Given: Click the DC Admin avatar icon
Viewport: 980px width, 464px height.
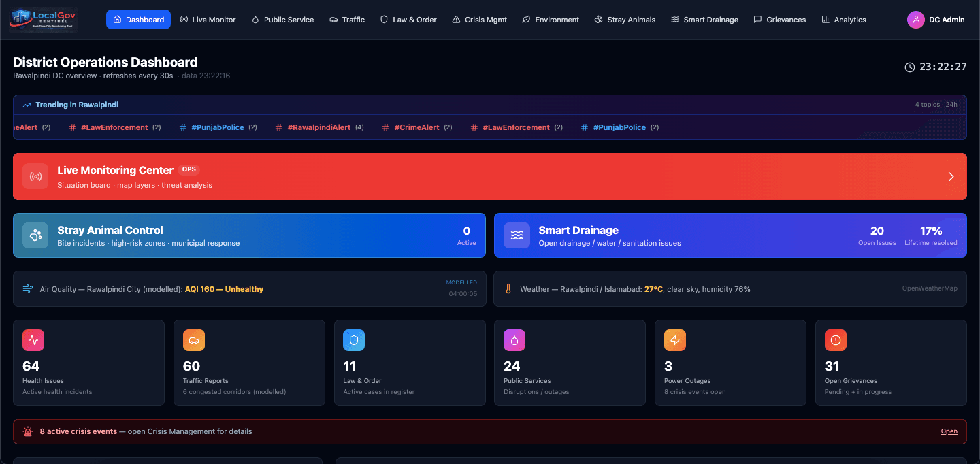Looking at the screenshot, I should pos(916,20).
